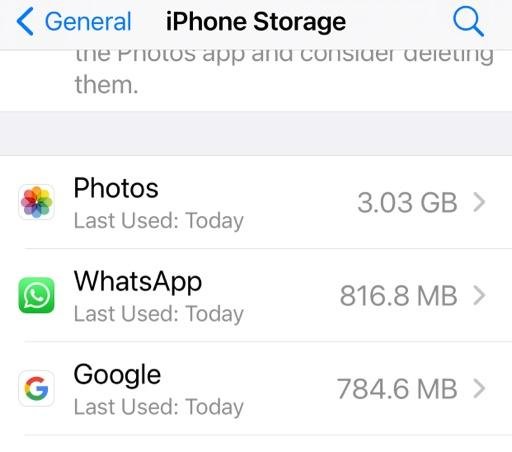Select the 3.03 GB size value
The image size is (512, 452).
click(407, 203)
